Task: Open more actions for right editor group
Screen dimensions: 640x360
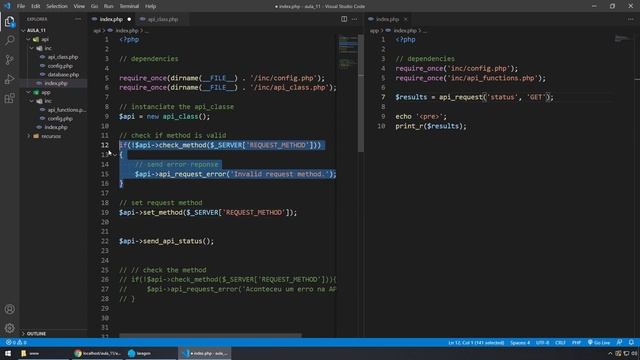Action: (631, 19)
